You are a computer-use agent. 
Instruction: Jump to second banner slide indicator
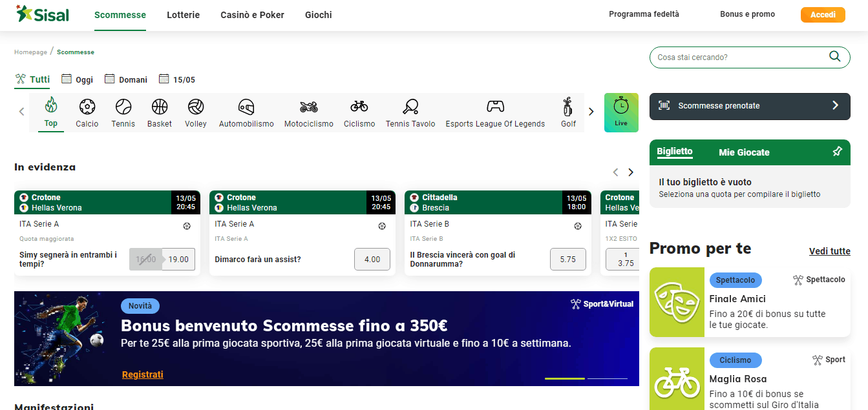pos(608,378)
